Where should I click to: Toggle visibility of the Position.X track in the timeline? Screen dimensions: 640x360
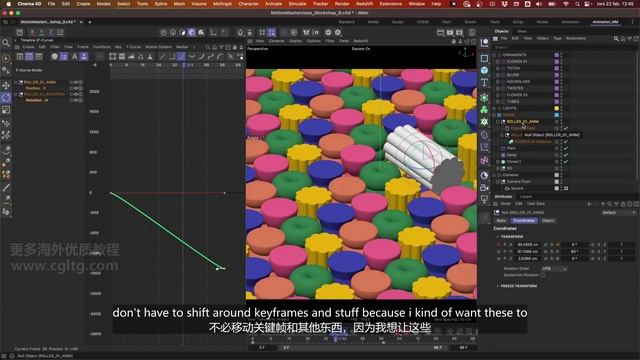click(x=76, y=88)
